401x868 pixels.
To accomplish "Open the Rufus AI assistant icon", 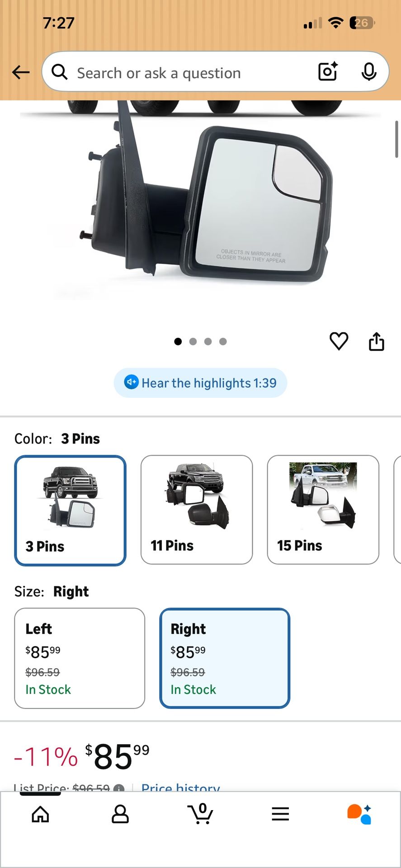I will click(x=359, y=814).
